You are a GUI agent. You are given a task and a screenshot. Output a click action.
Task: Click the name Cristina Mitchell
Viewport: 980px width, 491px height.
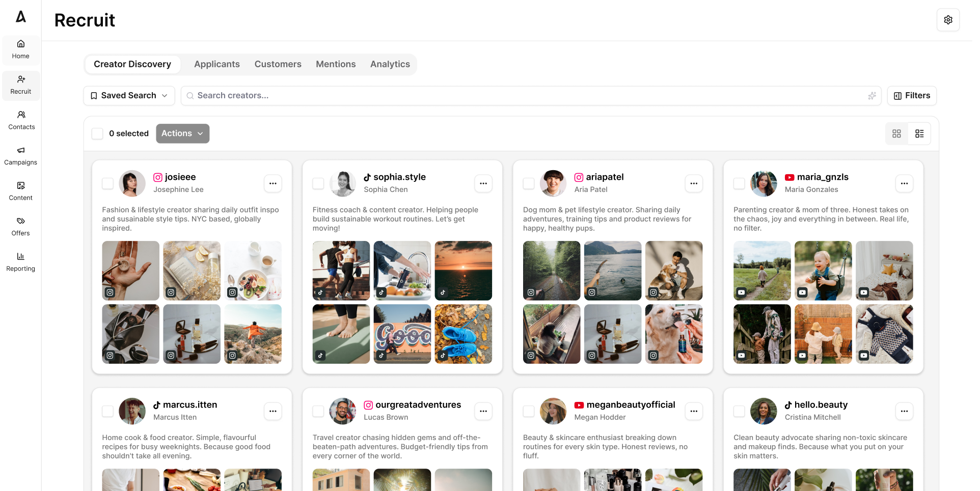click(812, 417)
